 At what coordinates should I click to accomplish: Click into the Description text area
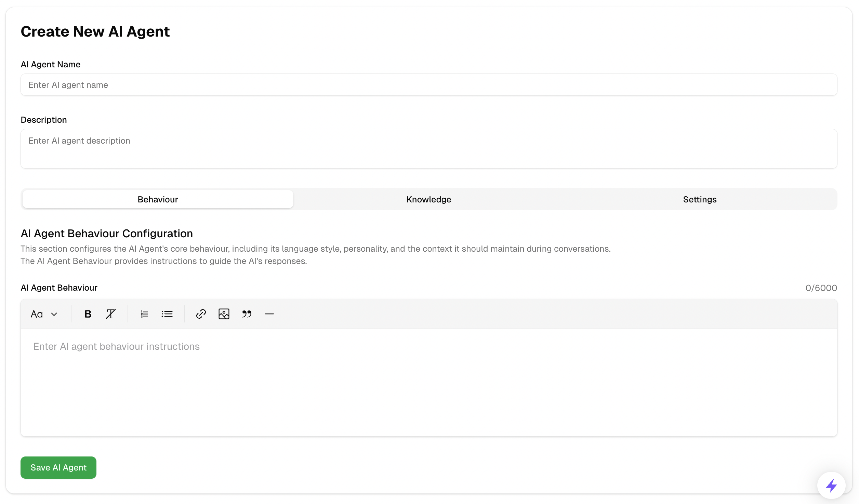coord(429,149)
